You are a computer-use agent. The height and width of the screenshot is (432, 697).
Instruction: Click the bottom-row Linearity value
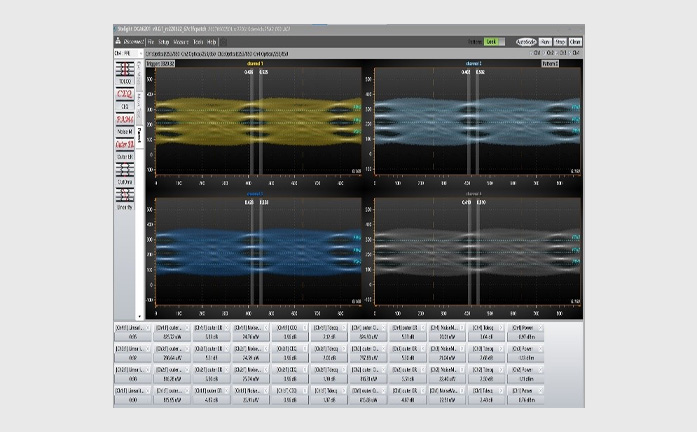pos(133,400)
